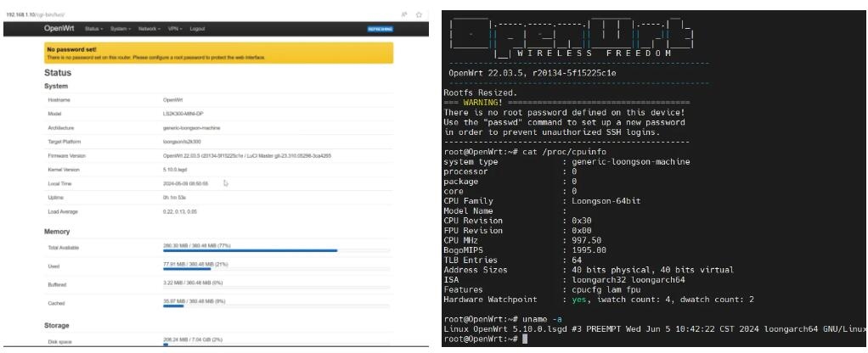
Task: Click CPU Family value Loongson-64bit in terminal
Action: 606,201
